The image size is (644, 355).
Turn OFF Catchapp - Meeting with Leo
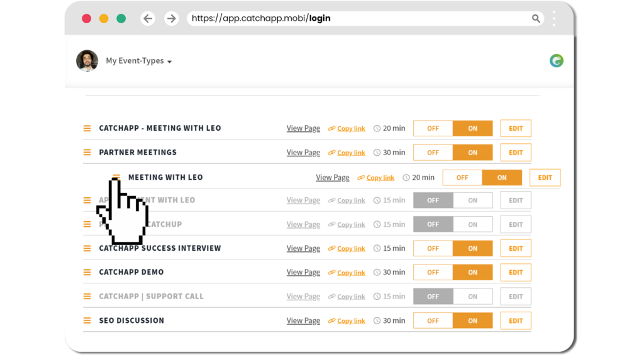(x=433, y=128)
